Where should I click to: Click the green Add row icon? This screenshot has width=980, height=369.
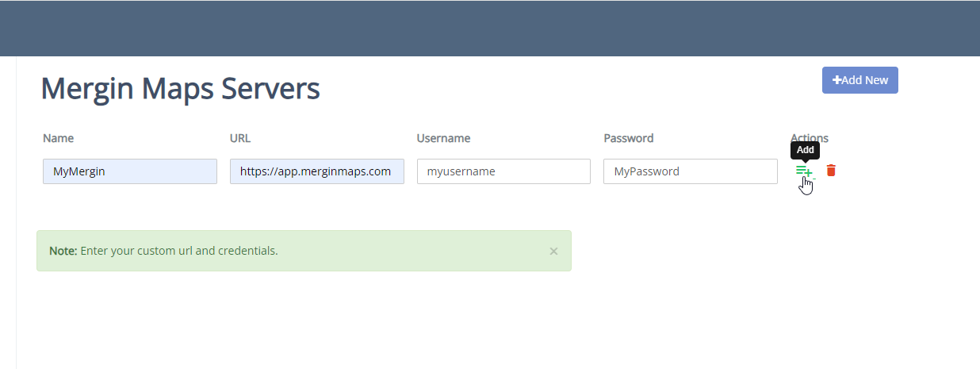[803, 171]
